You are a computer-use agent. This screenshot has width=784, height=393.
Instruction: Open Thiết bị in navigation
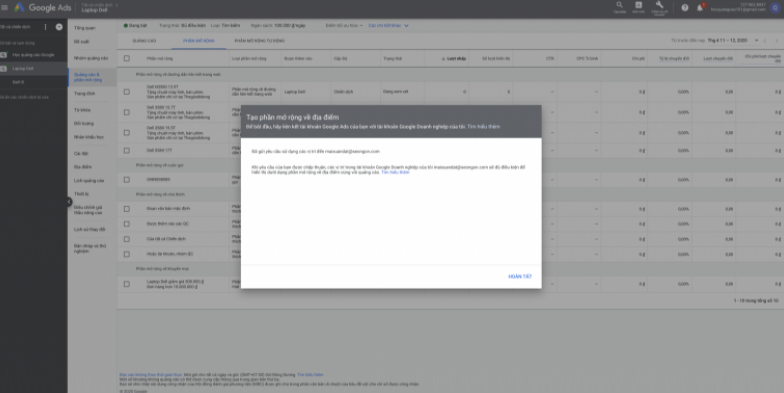[x=82, y=194]
